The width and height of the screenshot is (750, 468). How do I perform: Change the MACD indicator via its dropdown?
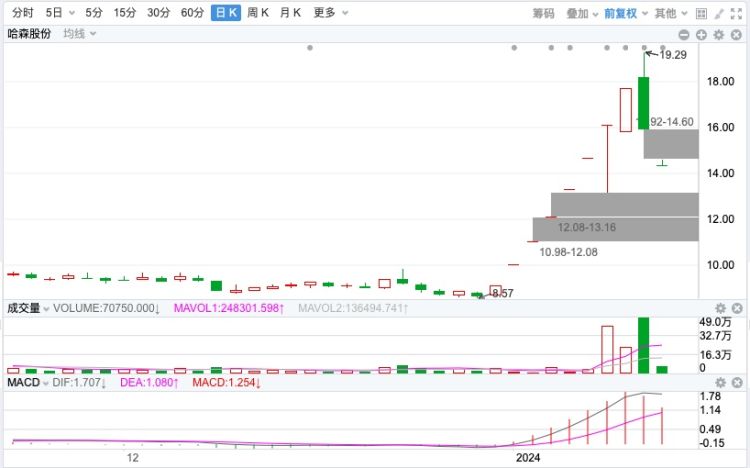tap(46, 383)
